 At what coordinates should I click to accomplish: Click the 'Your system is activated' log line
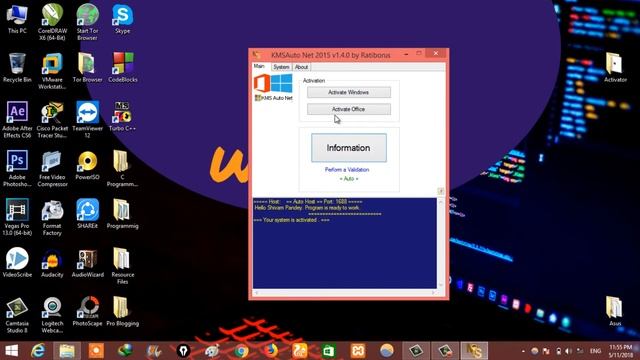(x=291, y=220)
